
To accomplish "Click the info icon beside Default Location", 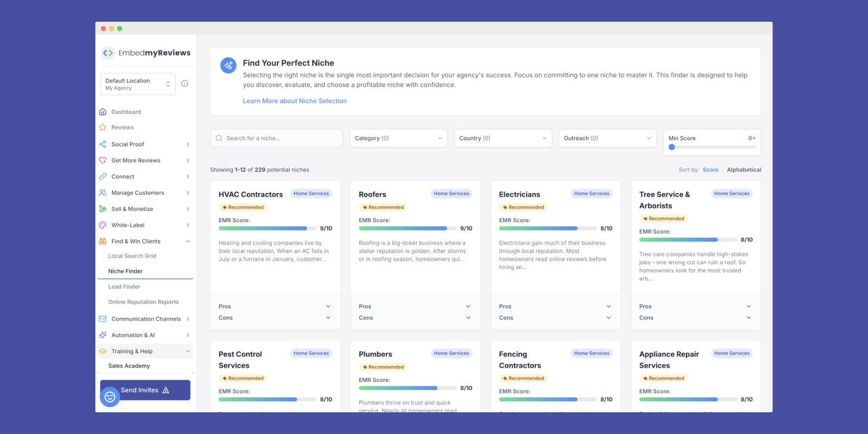I will [x=184, y=84].
